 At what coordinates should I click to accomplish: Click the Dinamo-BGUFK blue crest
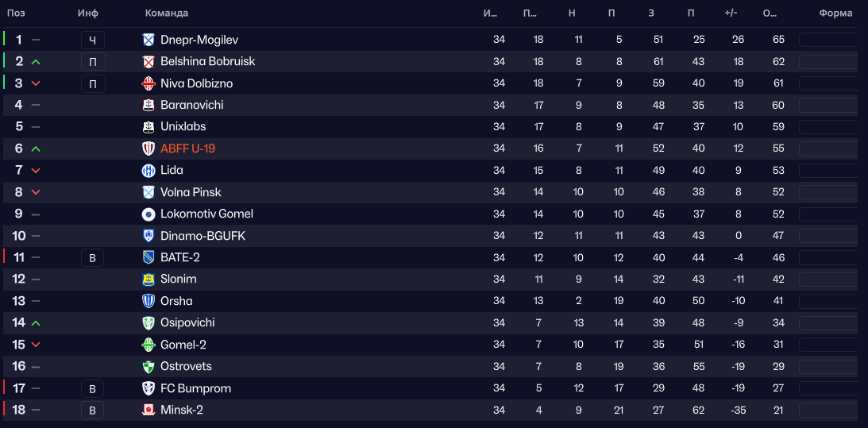(x=148, y=236)
